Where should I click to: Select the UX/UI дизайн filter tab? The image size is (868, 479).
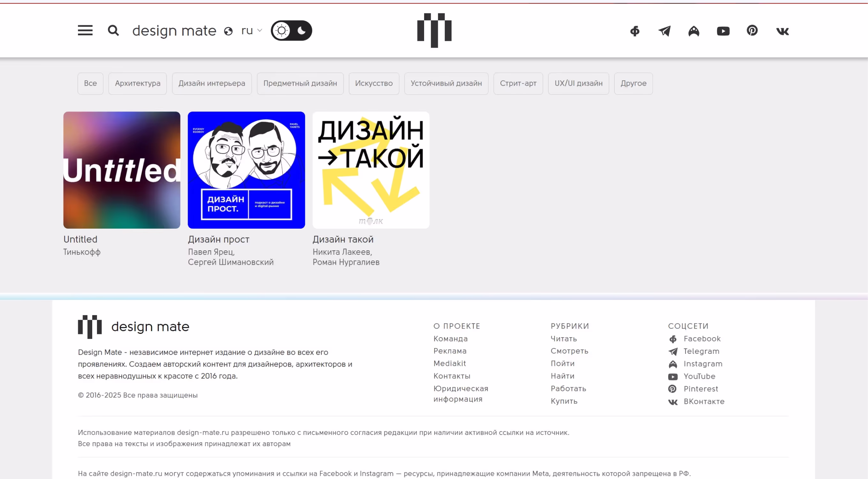(x=578, y=83)
